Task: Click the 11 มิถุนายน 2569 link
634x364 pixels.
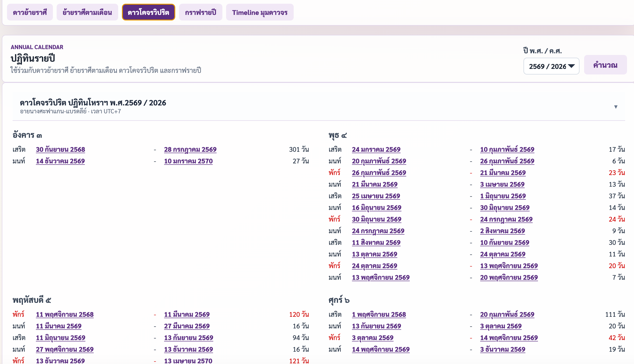Action: tap(61, 338)
